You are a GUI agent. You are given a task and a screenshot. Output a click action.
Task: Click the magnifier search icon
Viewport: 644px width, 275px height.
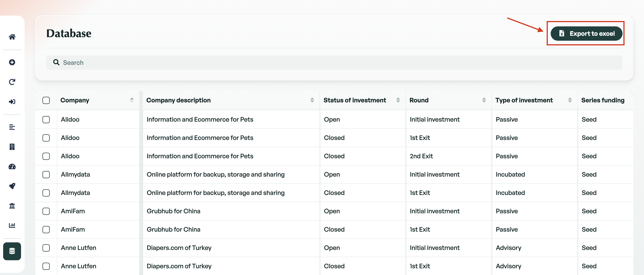click(56, 62)
